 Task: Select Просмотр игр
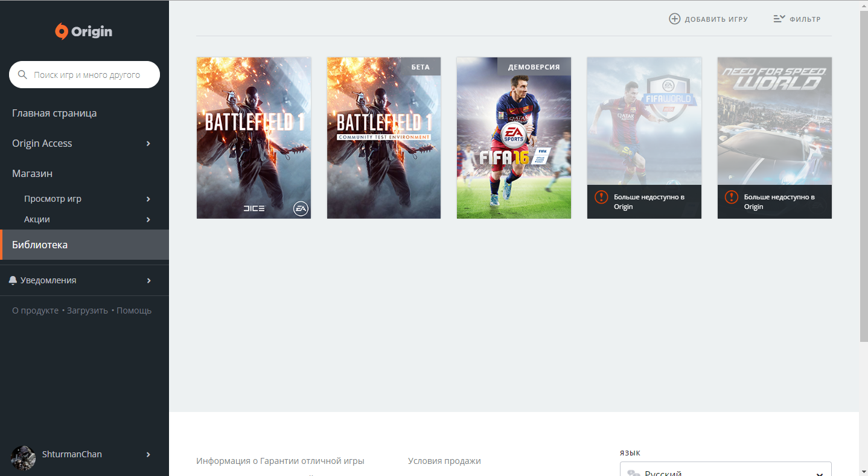coord(53,199)
